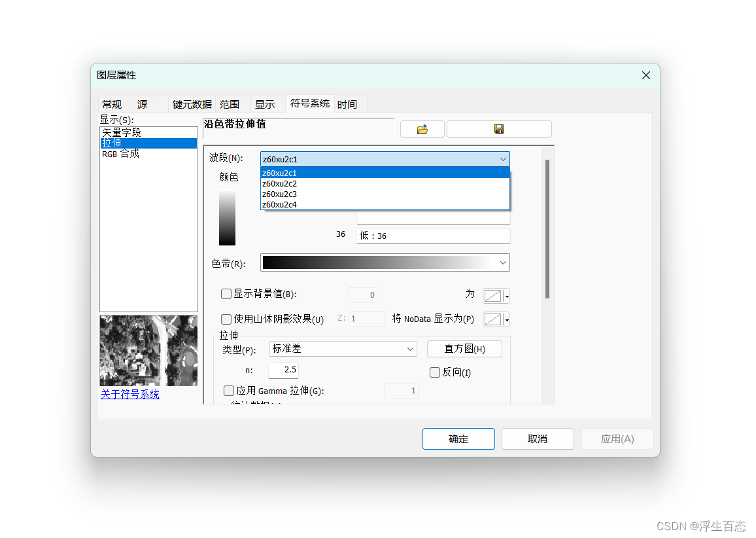
Task: Collapse the 波段(N) band dropdown
Action: (503, 159)
